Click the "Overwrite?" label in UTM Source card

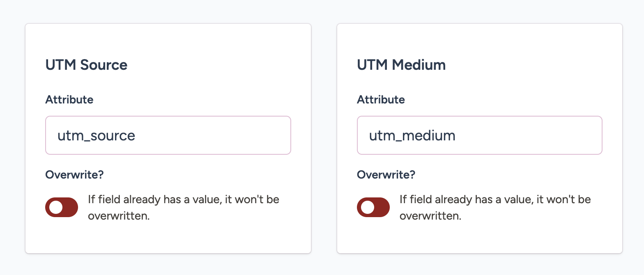[x=74, y=175]
